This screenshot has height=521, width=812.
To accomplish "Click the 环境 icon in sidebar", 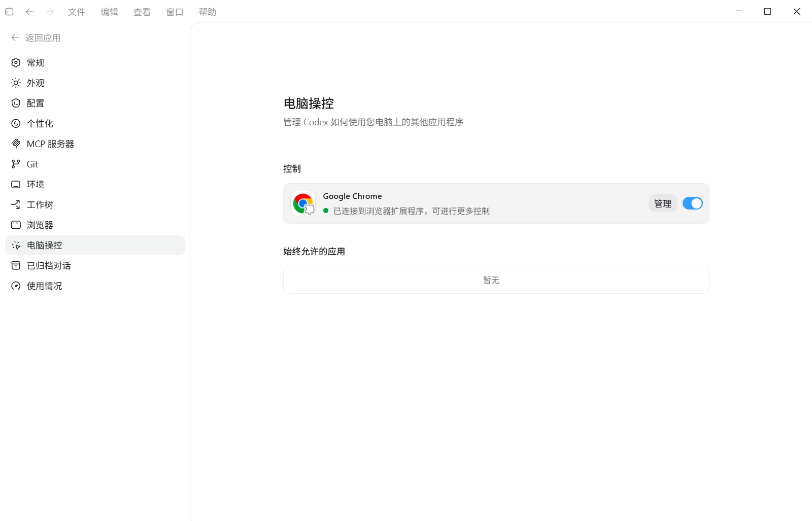I will pos(16,184).
